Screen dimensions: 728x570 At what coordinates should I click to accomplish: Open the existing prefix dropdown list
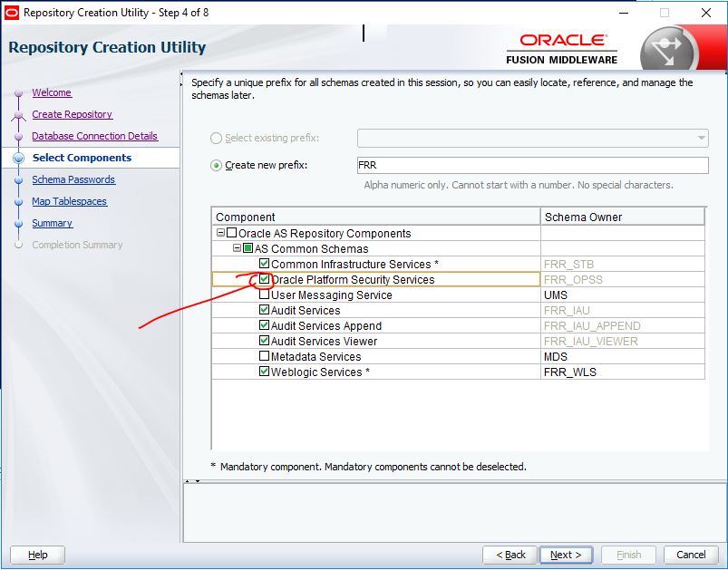(698, 138)
